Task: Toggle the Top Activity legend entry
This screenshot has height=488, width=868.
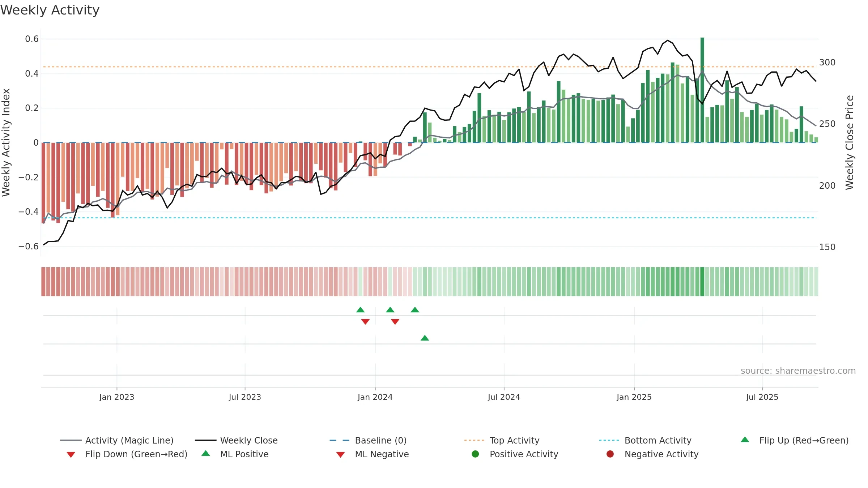Action: 502,440
